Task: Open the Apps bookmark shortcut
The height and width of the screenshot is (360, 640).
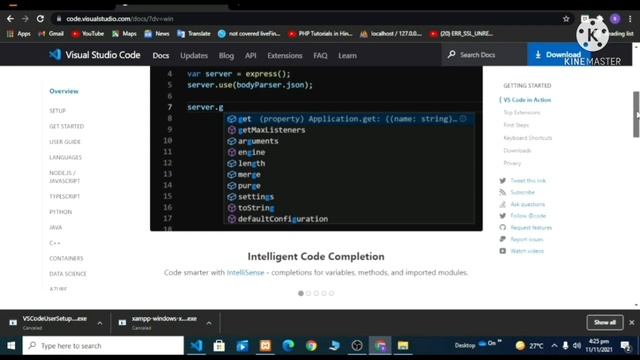Action: pyautogui.click(x=19, y=34)
